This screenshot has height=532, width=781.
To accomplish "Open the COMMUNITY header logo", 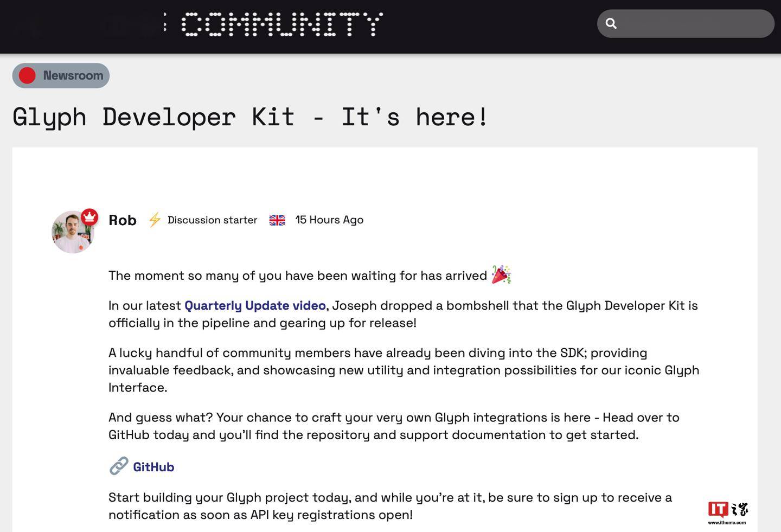I will coord(282,24).
